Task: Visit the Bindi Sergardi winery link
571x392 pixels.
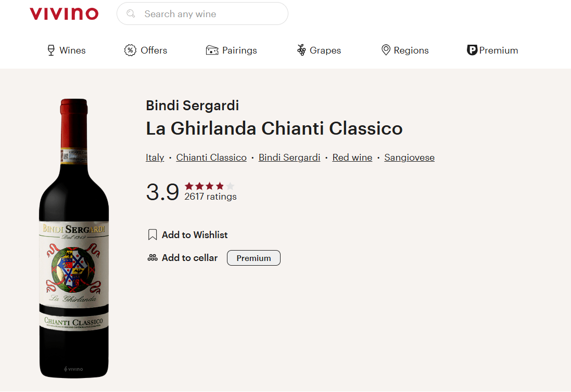Action: click(x=289, y=158)
